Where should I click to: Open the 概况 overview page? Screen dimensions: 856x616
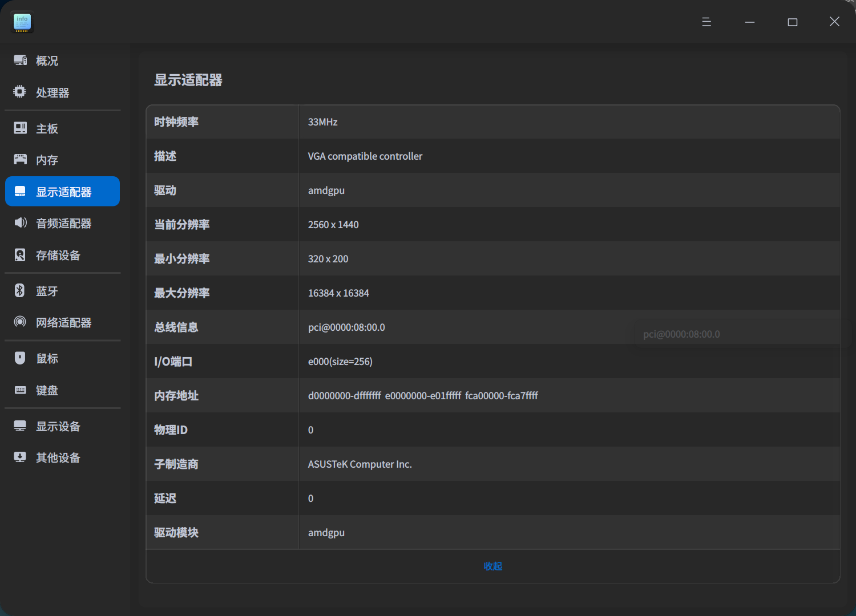pyautogui.click(x=62, y=60)
